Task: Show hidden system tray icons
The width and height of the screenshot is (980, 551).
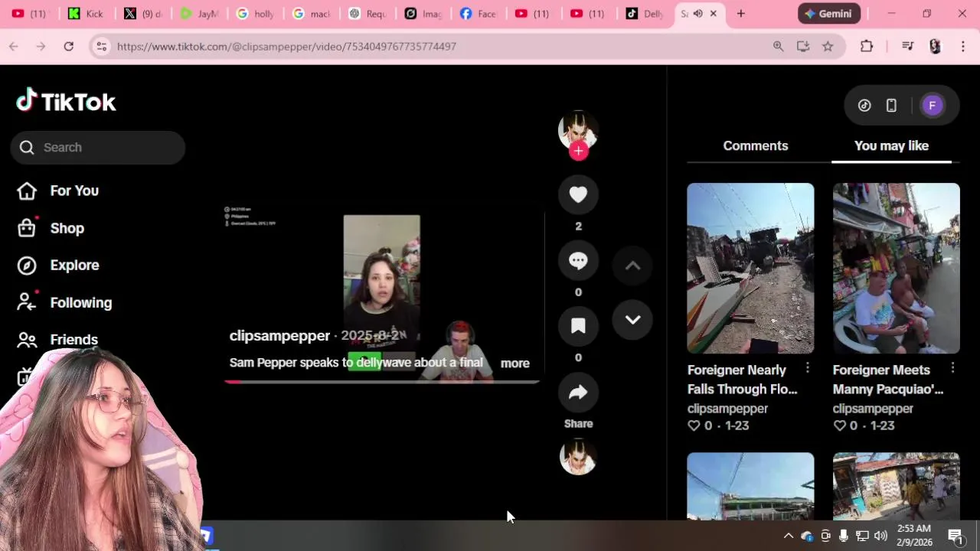Action: pos(788,536)
